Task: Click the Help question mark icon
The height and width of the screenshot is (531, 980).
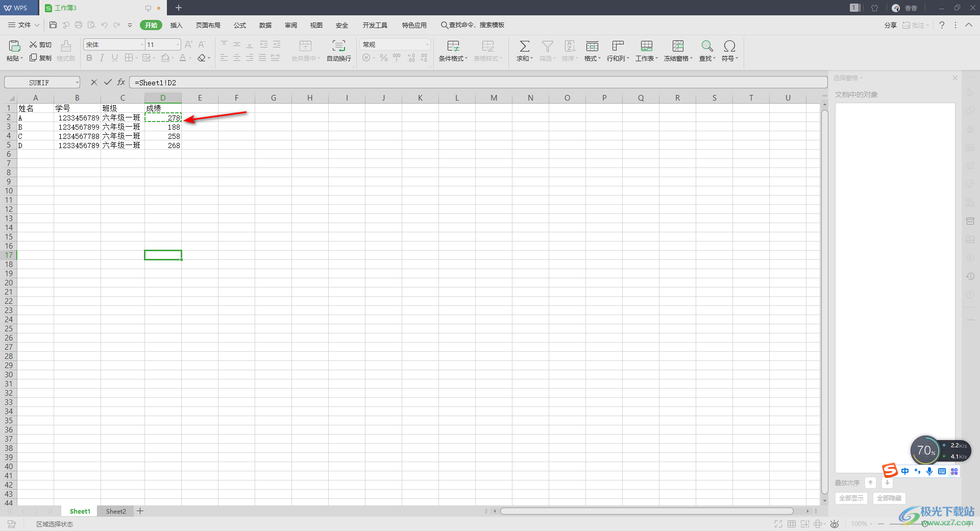Action: [x=942, y=25]
